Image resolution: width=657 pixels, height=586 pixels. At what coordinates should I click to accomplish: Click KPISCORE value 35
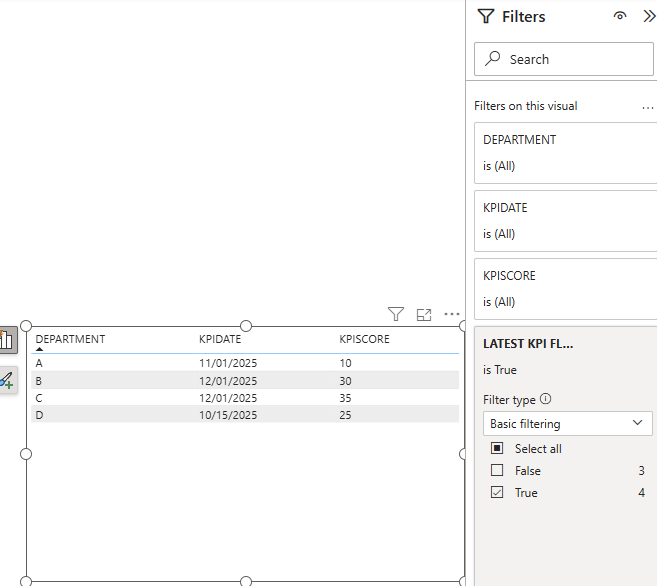(x=345, y=398)
